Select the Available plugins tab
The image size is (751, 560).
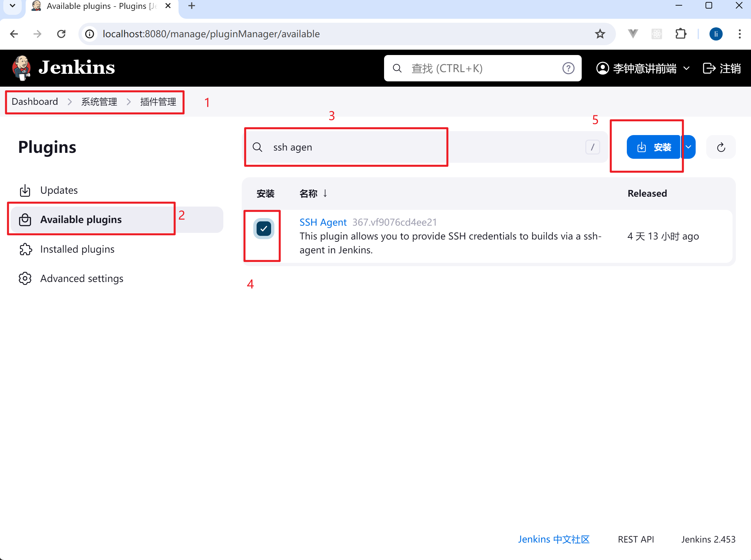[x=81, y=219]
